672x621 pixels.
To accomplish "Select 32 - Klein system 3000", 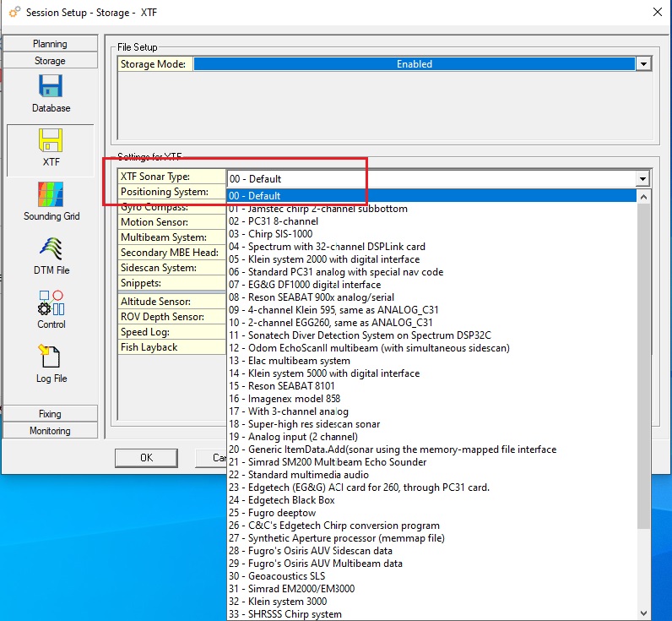I will tap(431, 602).
